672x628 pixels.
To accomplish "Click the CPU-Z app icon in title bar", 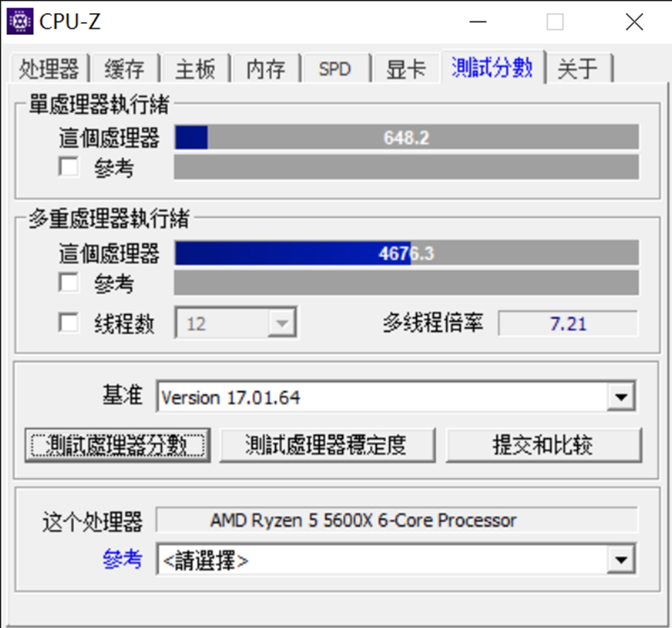I will pos(20,21).
